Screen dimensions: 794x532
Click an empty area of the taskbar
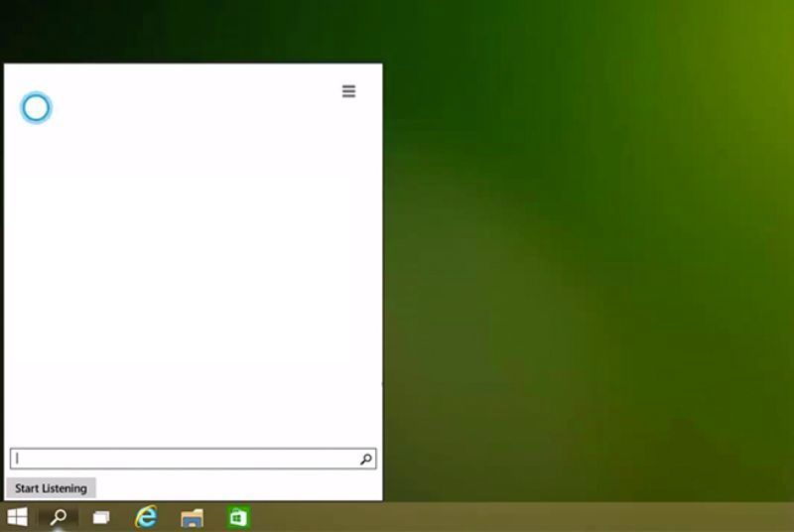coord(496,517)
